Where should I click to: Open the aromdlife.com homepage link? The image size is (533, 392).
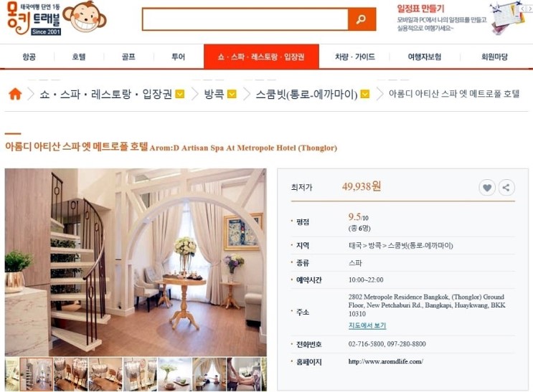pos(385,361)
